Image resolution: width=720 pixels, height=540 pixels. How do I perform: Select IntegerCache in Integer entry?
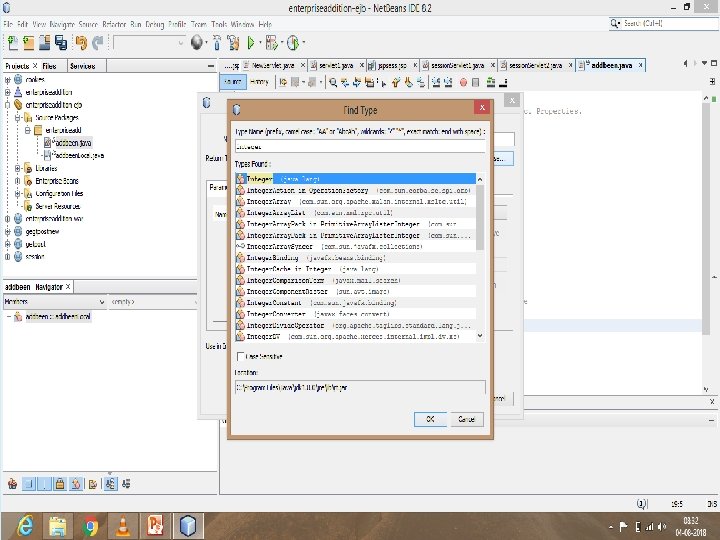click(x=355, y=269)
